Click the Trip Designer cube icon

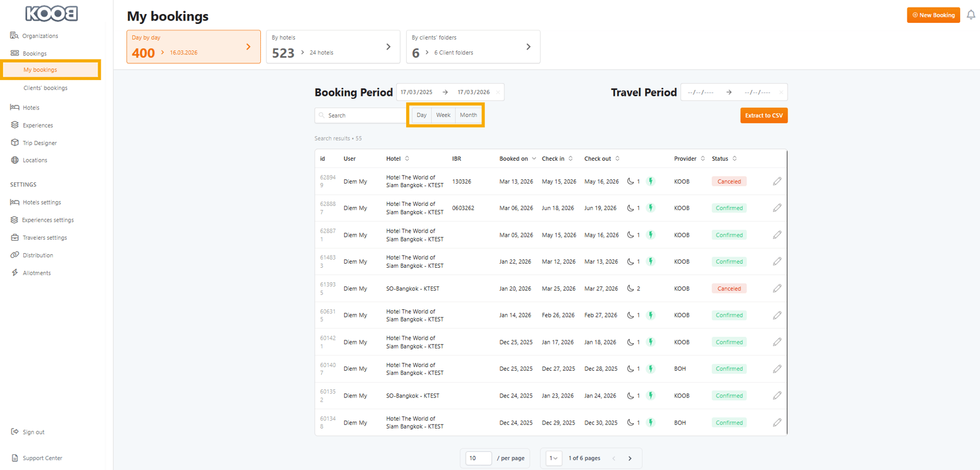pos(15,143)
